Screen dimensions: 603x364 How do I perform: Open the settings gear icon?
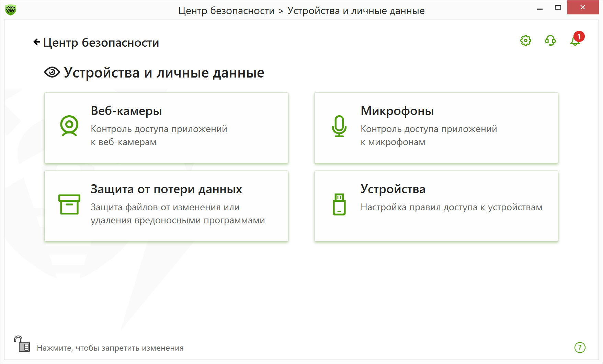pos(525,40)
